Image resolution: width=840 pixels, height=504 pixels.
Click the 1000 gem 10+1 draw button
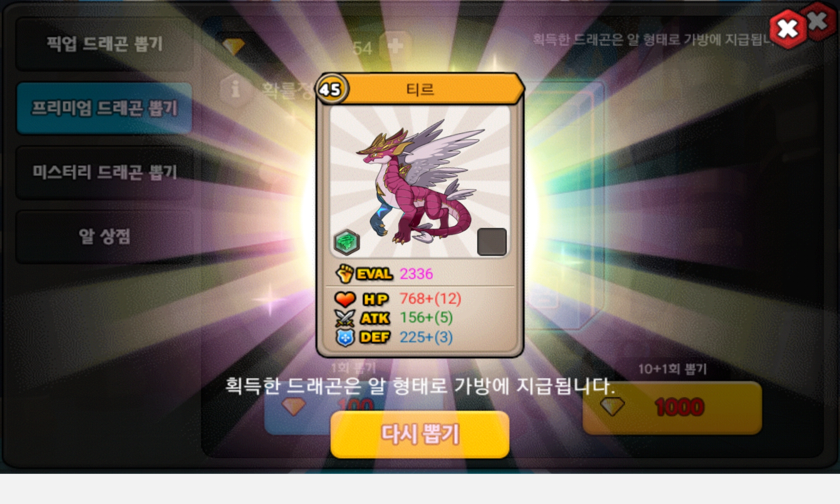coord(672,407)
